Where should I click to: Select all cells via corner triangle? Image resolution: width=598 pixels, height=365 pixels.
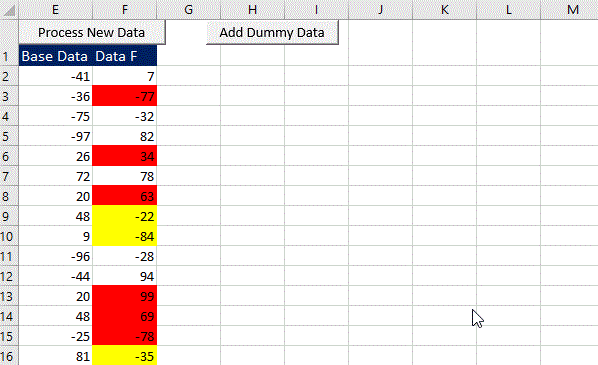coord(9,10)
